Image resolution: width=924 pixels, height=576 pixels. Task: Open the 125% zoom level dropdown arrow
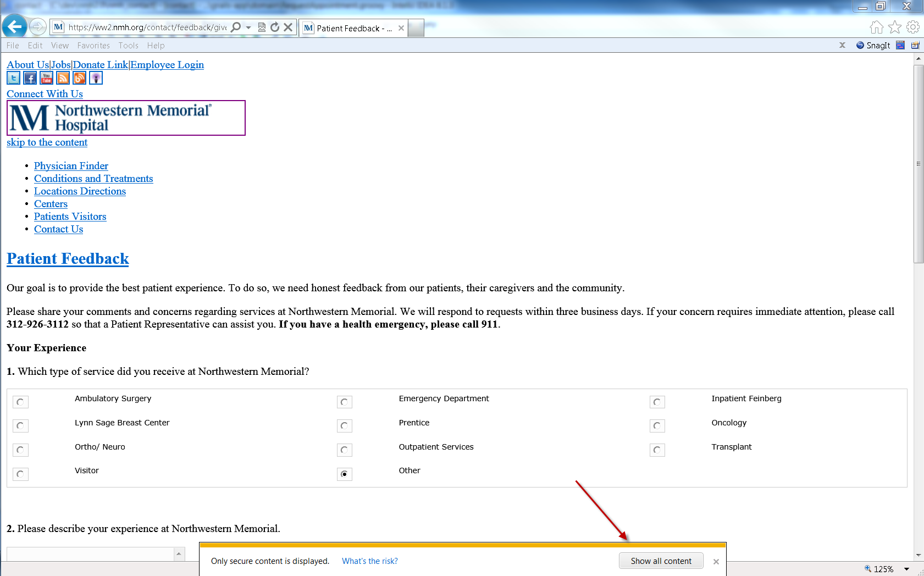tap(906, 569)
